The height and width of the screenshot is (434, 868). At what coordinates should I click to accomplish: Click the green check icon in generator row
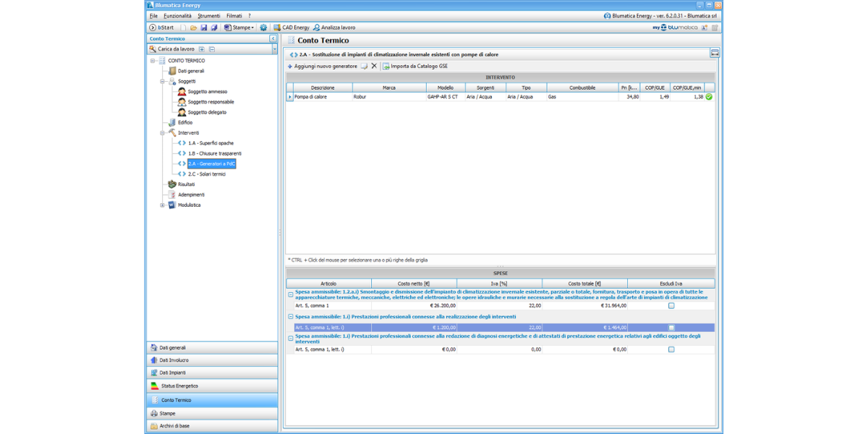point(709,96)
